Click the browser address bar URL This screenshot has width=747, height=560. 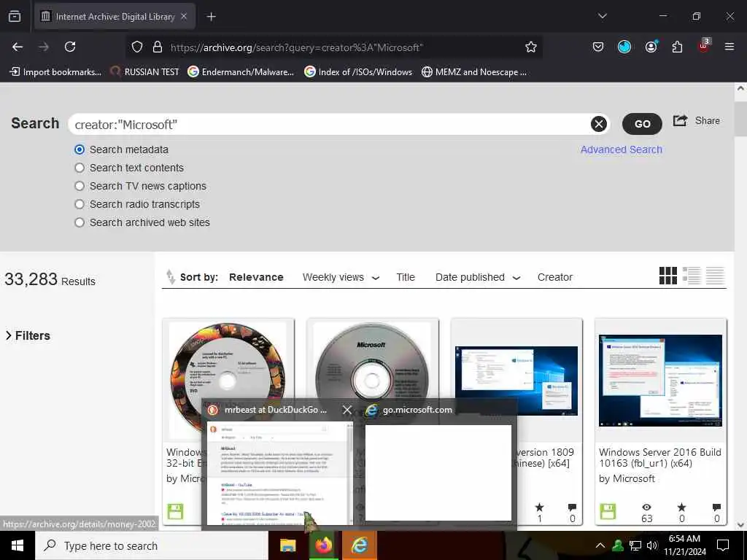(x=296, y=47)
